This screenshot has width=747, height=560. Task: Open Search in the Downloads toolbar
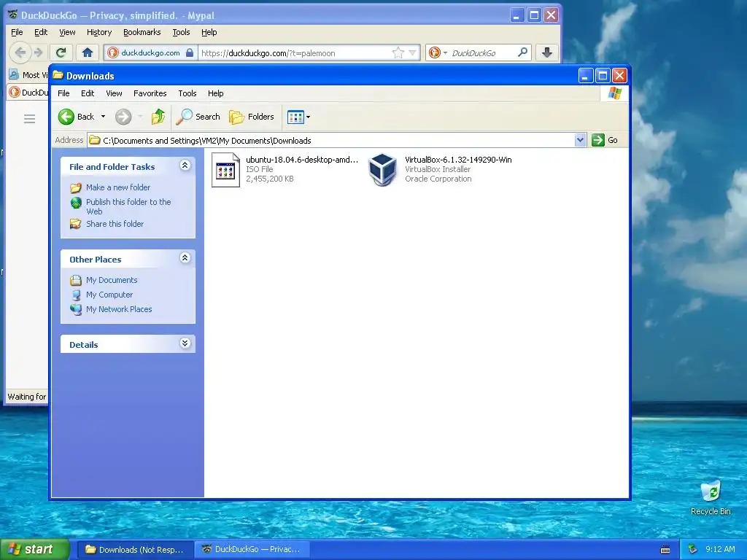coord(198,117)
